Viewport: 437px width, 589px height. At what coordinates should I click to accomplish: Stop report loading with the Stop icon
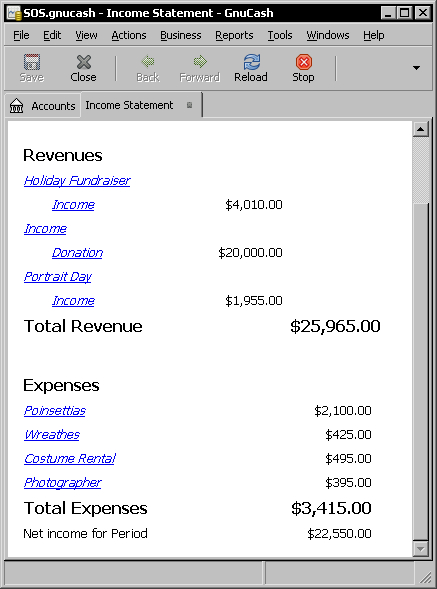click(304, 62)
